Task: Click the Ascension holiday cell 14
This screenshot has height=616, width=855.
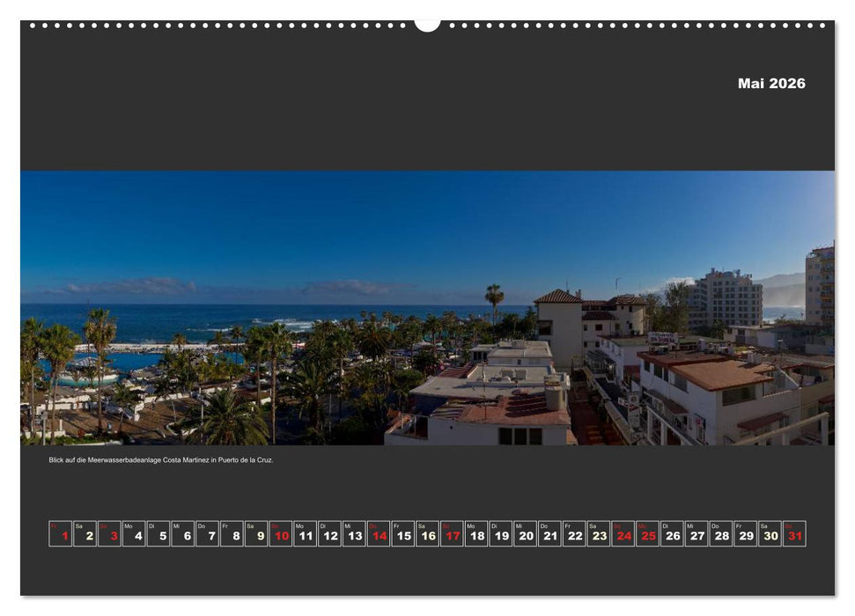Action: point(380,533)
